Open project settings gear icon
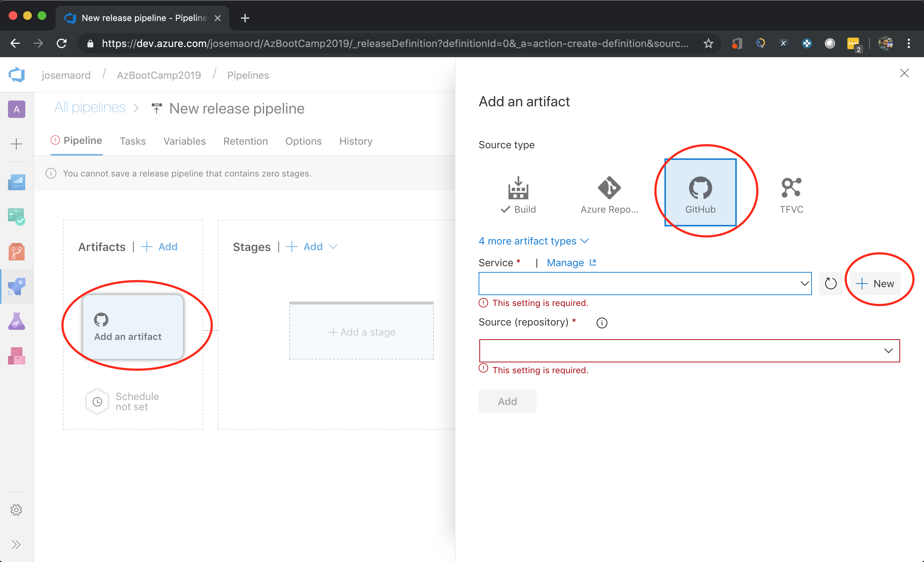The image size is (924, 562). pyautogui.click(x=17, y=510)
